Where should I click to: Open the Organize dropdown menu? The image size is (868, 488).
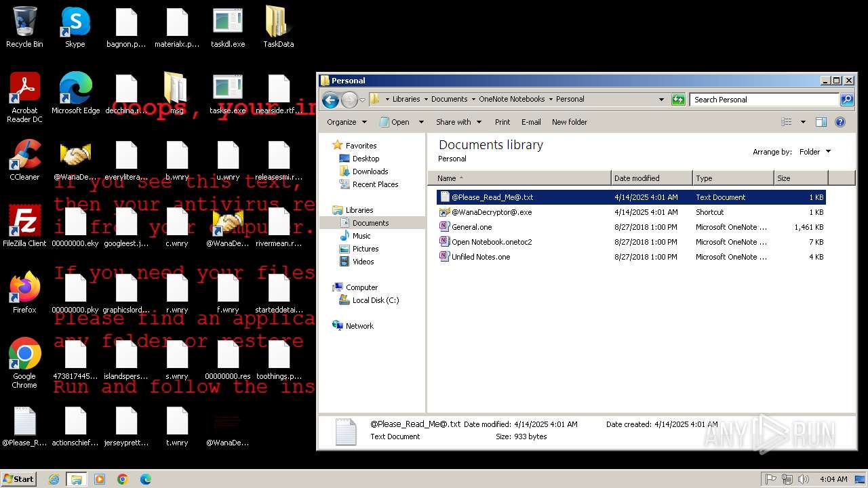tap(347, 122)
